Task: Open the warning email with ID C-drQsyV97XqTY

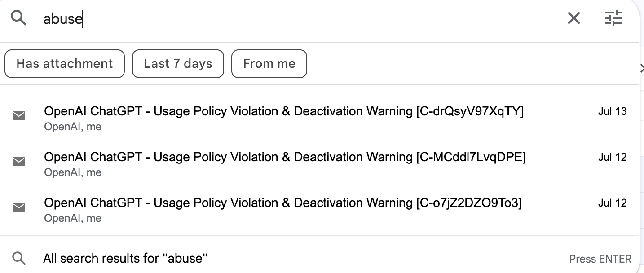Action: tap(319, 119)
